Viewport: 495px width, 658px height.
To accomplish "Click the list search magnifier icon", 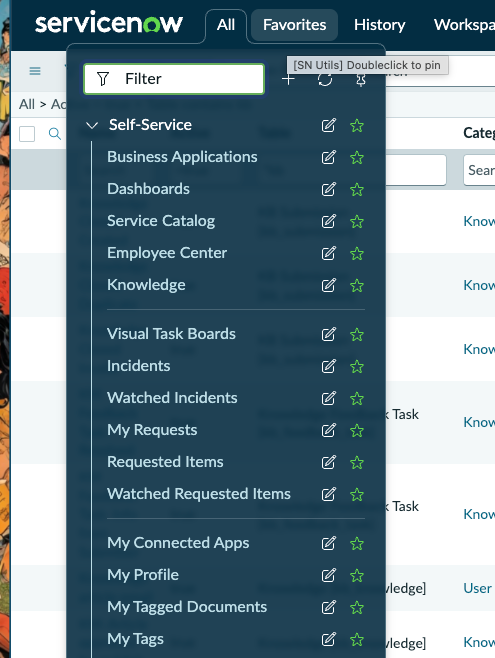I will point(55,134).
